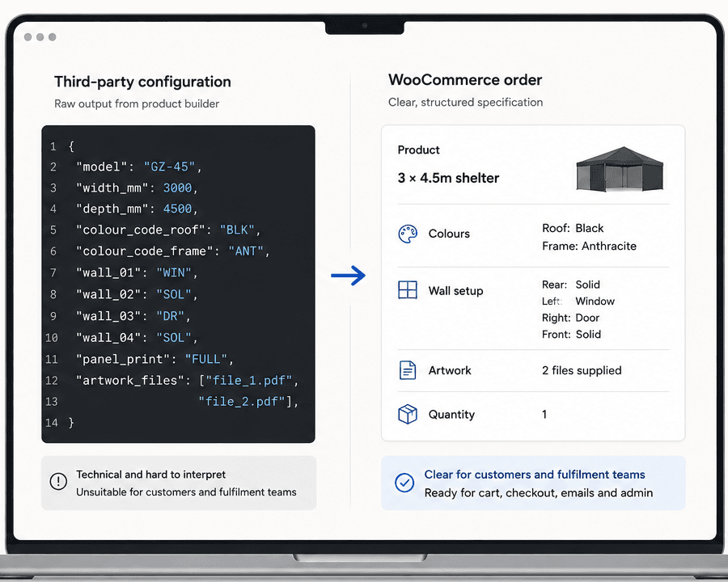Image resolution: width=728 pixels, height=582 pixels.
Task: Click the "FULL" panel_print value
Action: pos(205,359)
